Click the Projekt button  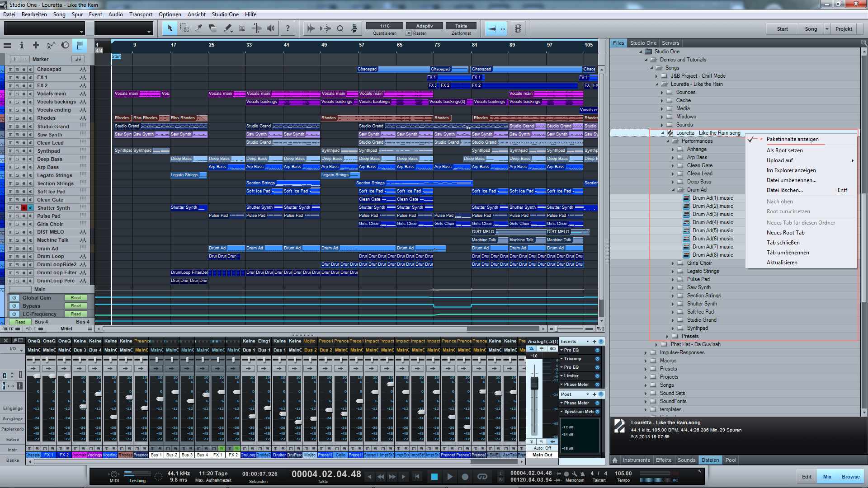tap(844, 29)
